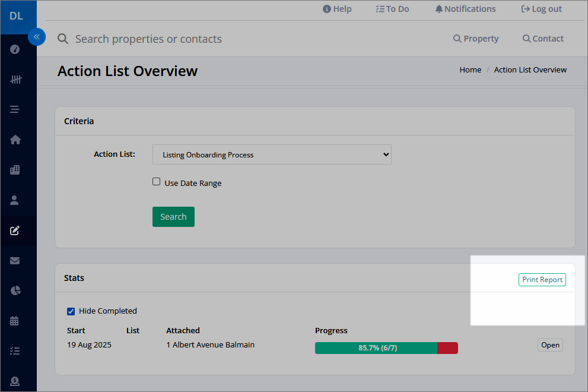Open the To Do menu item
The height and width of the screenshot is (392, 588).
(x=393, y=9)
